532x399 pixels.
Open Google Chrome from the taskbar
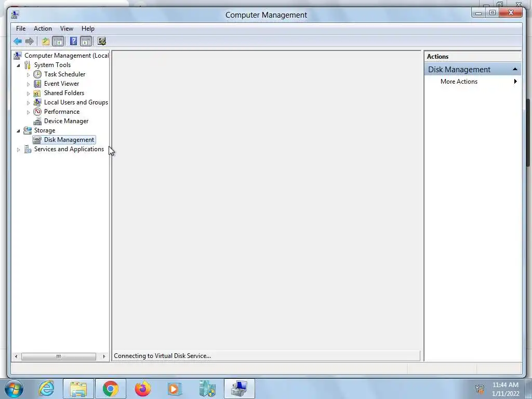[110, 389]
